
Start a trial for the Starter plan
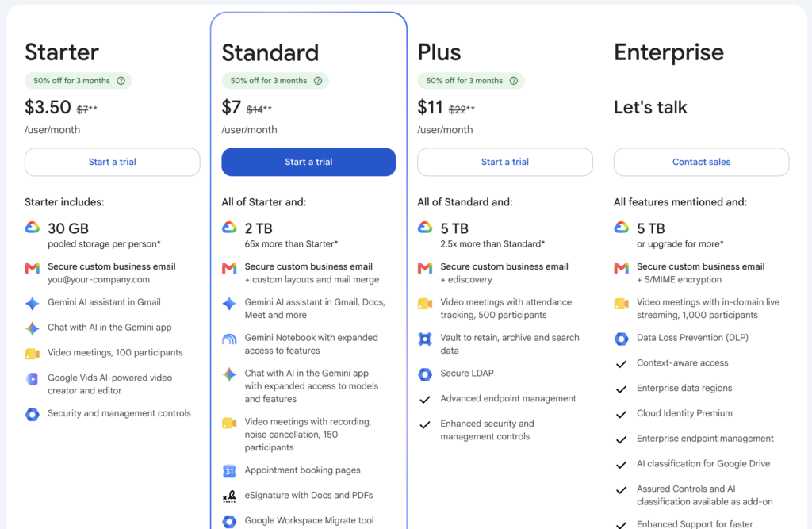tap(113, 162)
